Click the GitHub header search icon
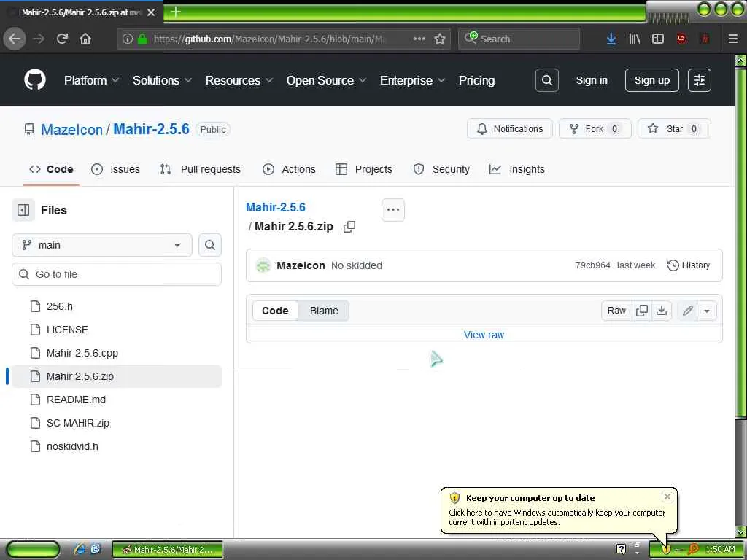This screenshot has width=747, height=560. pos(547,80)
